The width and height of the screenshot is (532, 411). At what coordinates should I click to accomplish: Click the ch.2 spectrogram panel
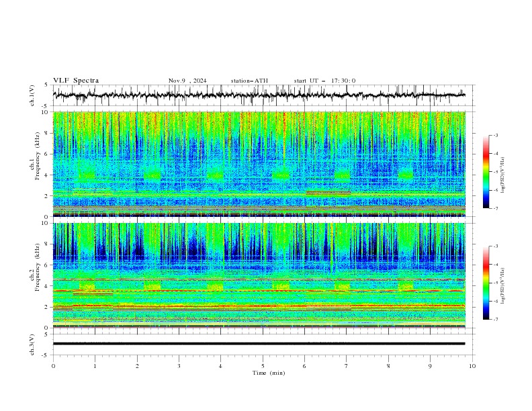[259, 275]
